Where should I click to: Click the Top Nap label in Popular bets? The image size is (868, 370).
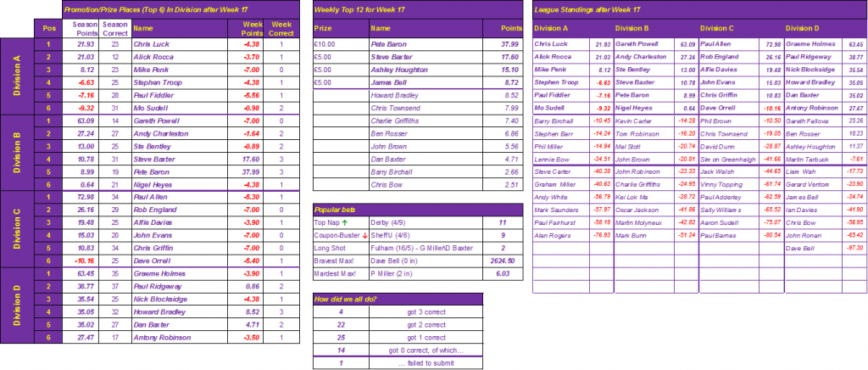click(326, 224)
